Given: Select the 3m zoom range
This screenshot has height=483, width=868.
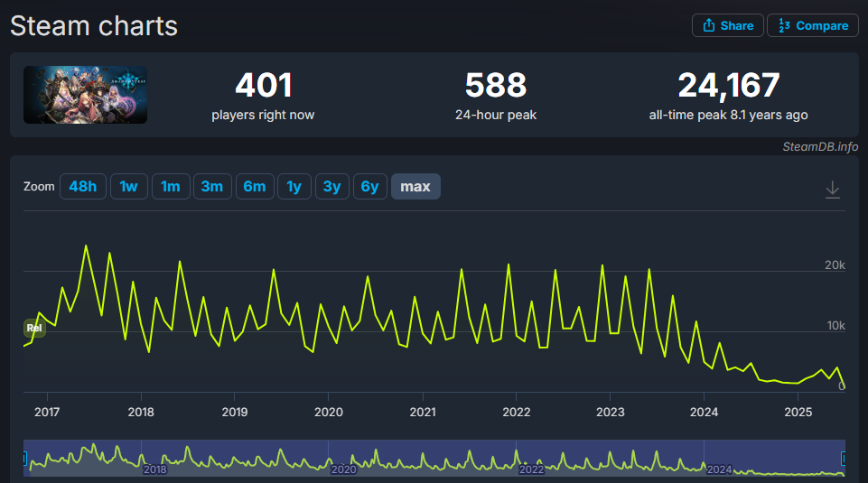Looking at the screenshot, I should point(212,187).
